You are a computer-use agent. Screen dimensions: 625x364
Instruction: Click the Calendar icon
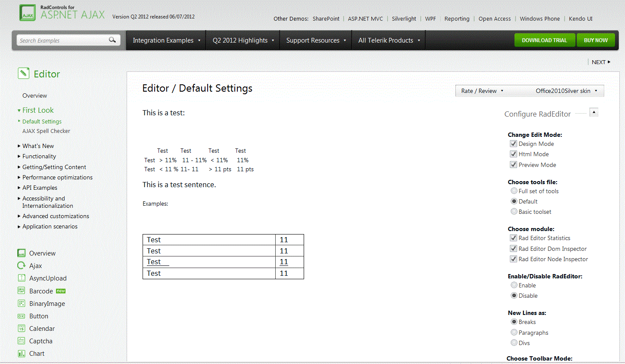coord(22,328)
